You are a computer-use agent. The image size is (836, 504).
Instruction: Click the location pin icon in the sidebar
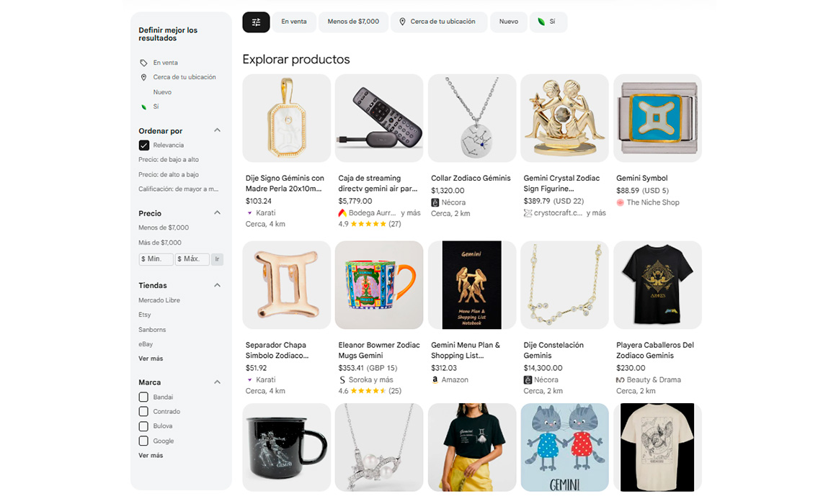pos(144,78)
